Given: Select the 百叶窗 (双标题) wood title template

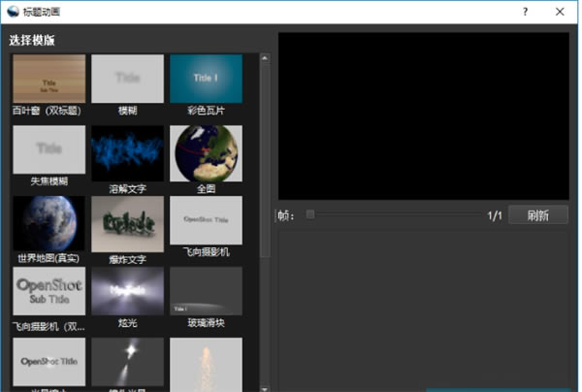Looking at the screenshot, I should (48, 79).
